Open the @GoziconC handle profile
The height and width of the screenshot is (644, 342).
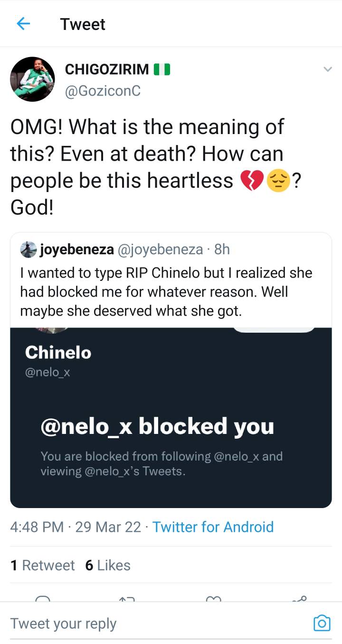(103, 90)
